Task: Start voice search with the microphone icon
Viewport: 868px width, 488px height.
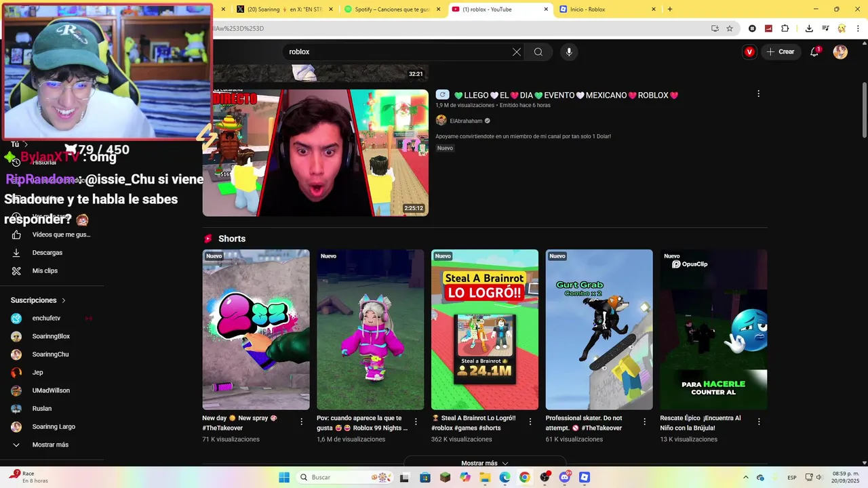Action: tap(569, 52)
